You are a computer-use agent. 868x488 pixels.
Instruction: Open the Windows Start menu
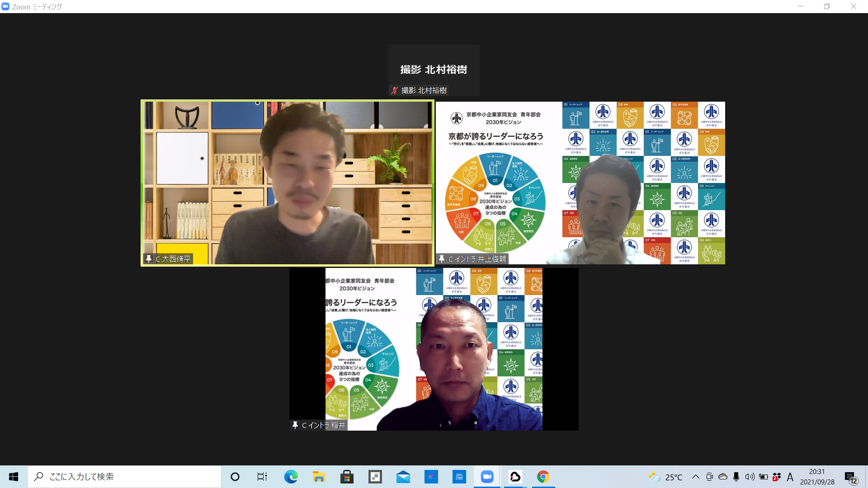pyautogui.click(x=14, y=477)
